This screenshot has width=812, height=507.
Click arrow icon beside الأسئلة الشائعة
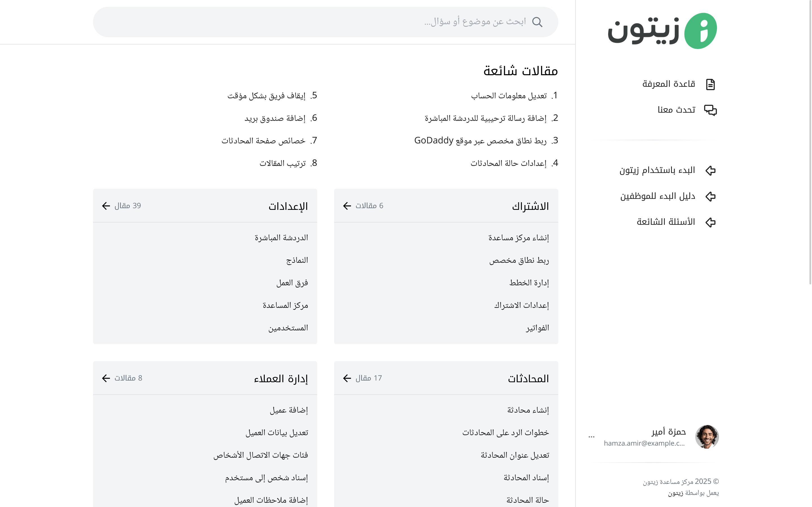coord(710,222)
